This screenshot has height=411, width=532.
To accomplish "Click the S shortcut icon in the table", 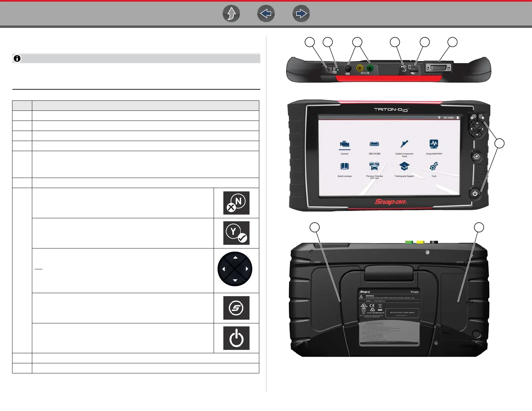I will click(x=236, y=308).
